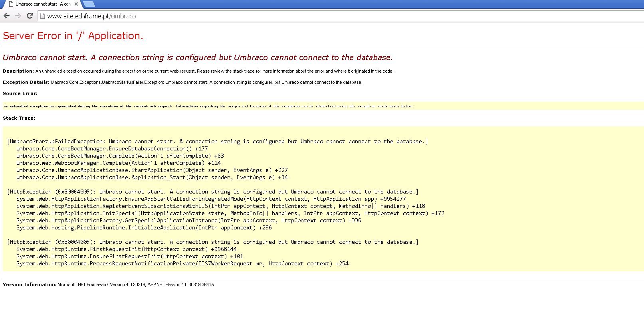Click the 'Microsoft .NET Framework Version:4.0.30319' text

(x=101, y=284)
